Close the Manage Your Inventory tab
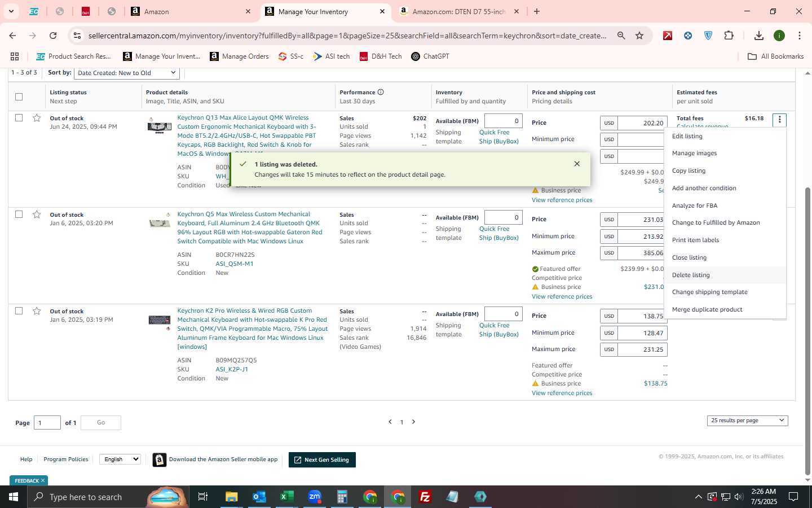 (382, 11)
